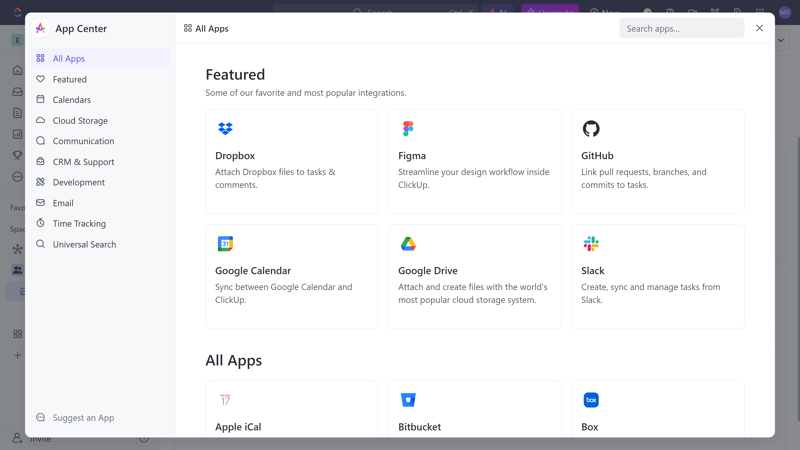Open the Slack app title

tap(592, 270)
